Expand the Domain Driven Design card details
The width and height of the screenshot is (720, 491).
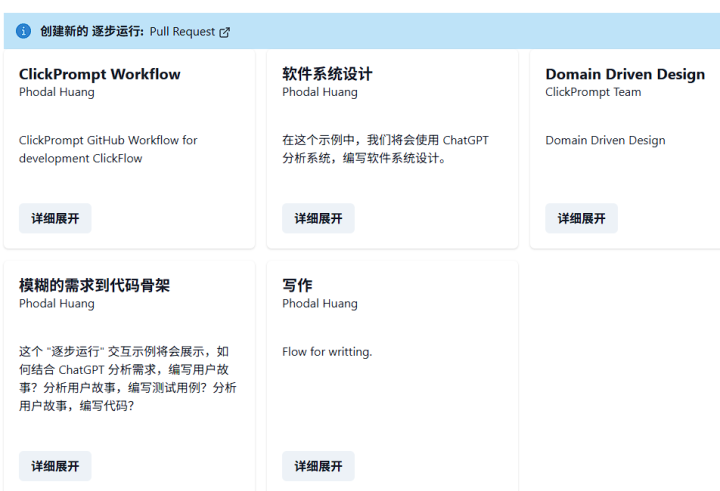tap(581, 218)
